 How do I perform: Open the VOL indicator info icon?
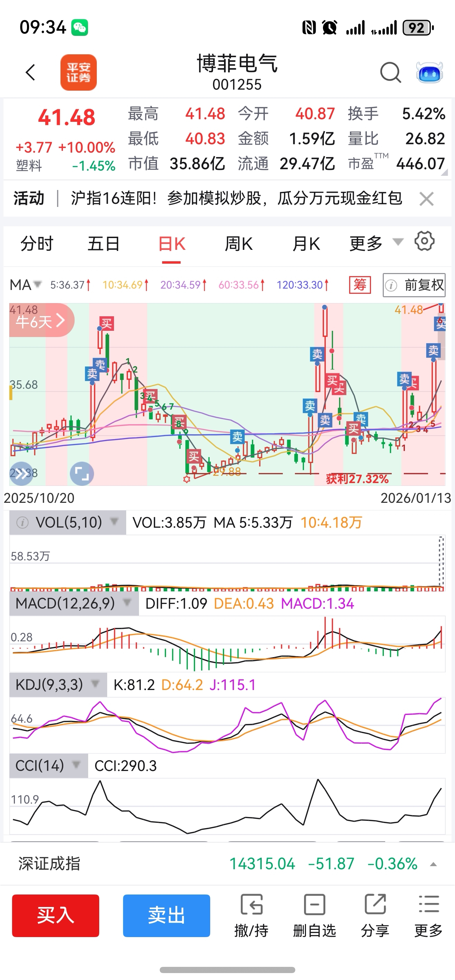22,523
